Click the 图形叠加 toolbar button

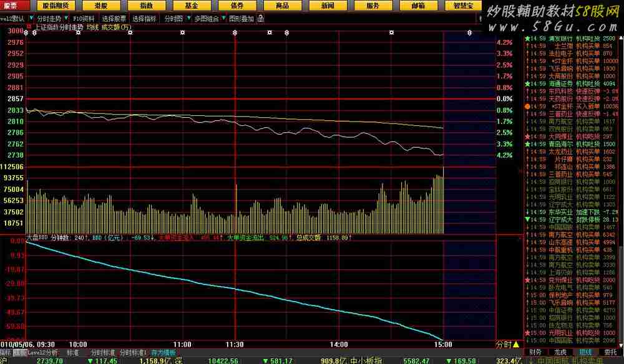pos(241,19)
